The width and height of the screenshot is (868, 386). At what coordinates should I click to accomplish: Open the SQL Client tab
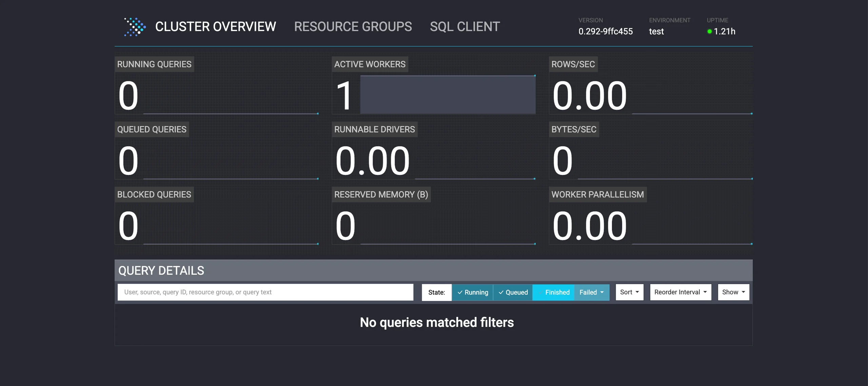pyautogui.click(x=465, y=27)
